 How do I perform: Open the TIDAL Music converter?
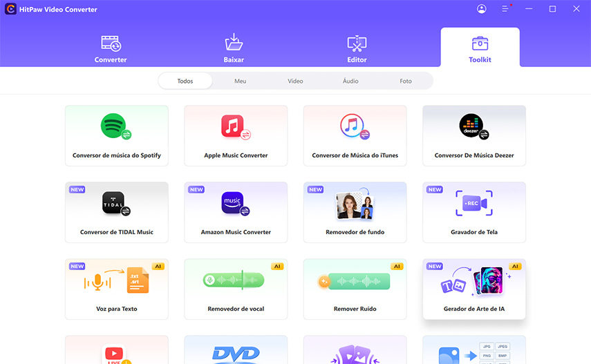[x=116, y=212]
